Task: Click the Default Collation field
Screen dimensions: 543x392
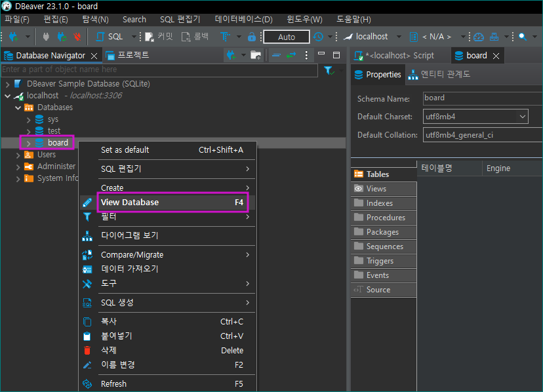Action: (482, 135)
